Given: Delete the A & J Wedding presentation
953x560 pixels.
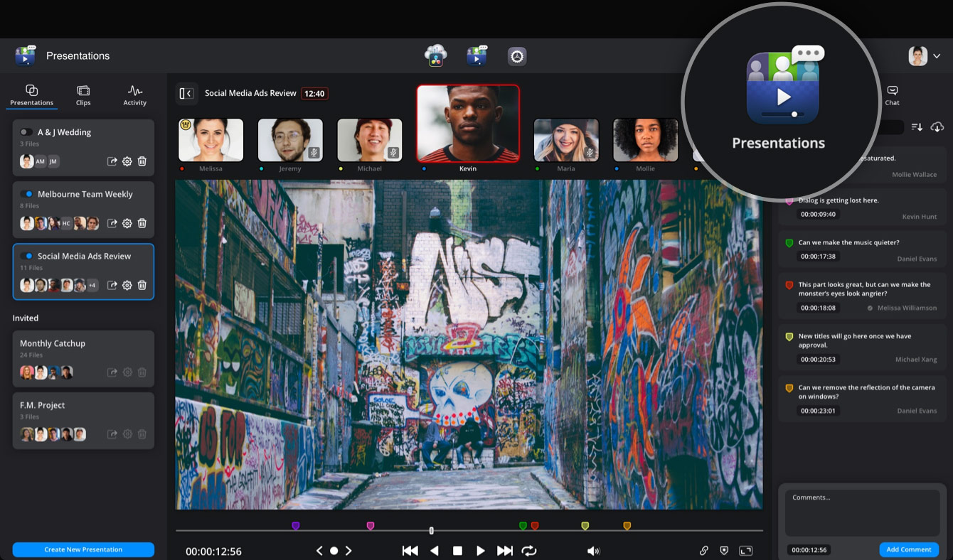Looking at the screenshot, I should [142, 161].
